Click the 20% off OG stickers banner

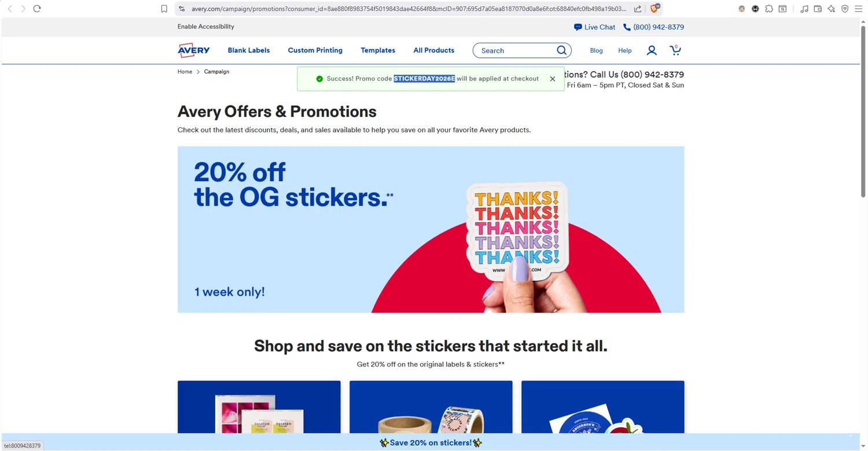tap(431, 229)
